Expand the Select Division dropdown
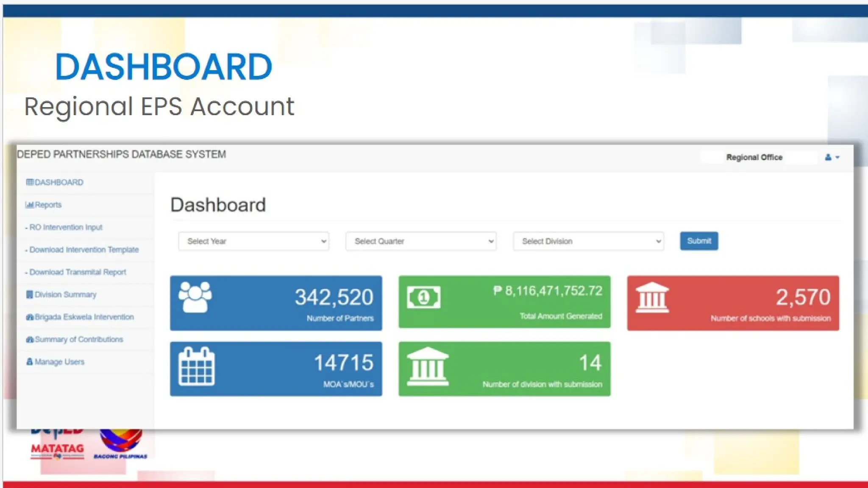 [x=588, y=241]
